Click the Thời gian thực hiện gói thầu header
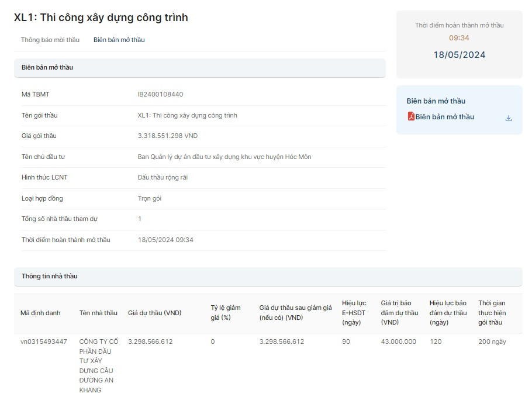The width and height of the screenshot is (532, 400). 492,312
